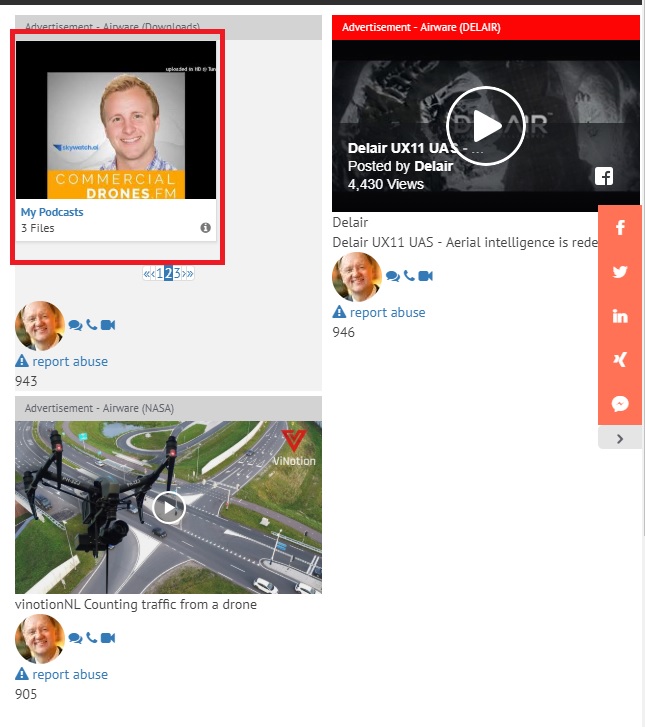Open info icon on My Podcasts card
Image resolution: width=645 pixels, height=727 pixels.
(x=205, y=228)
